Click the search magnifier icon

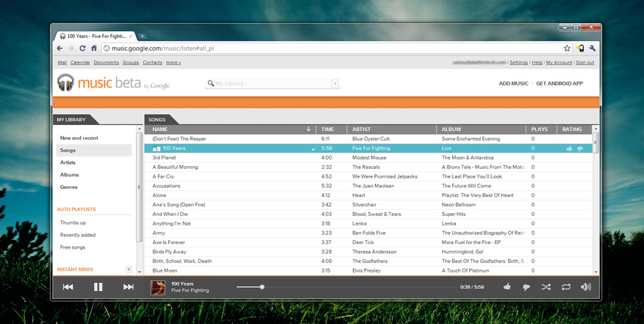pyautogui.click(x=211, y=83)
